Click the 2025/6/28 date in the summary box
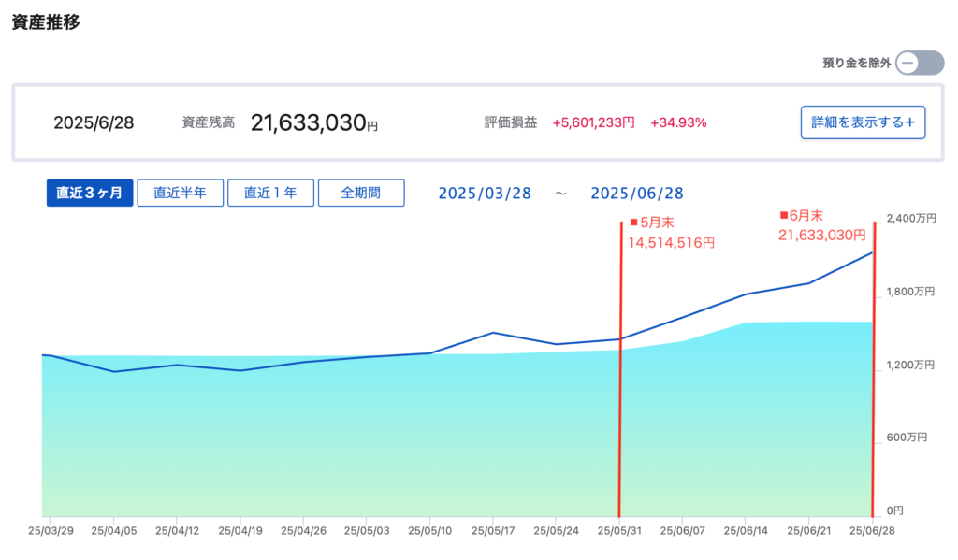Screen dimensions: 958x560 [x=94, y=122]
